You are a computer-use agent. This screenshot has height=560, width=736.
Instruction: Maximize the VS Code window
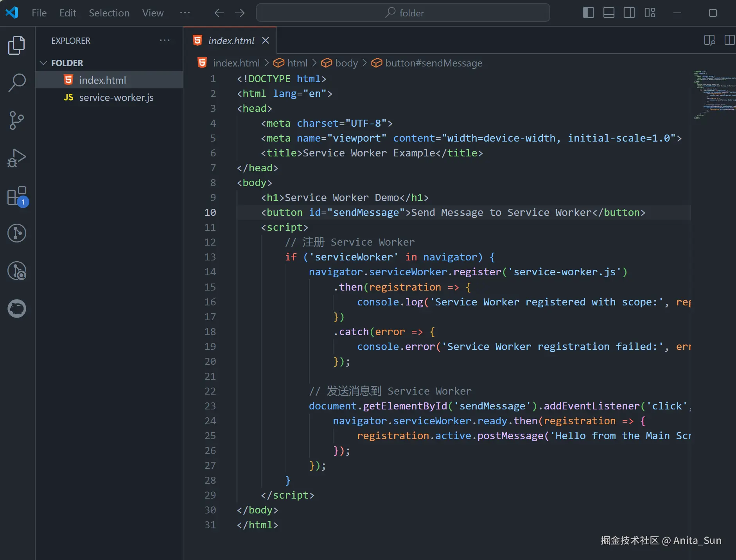[713, 13]
